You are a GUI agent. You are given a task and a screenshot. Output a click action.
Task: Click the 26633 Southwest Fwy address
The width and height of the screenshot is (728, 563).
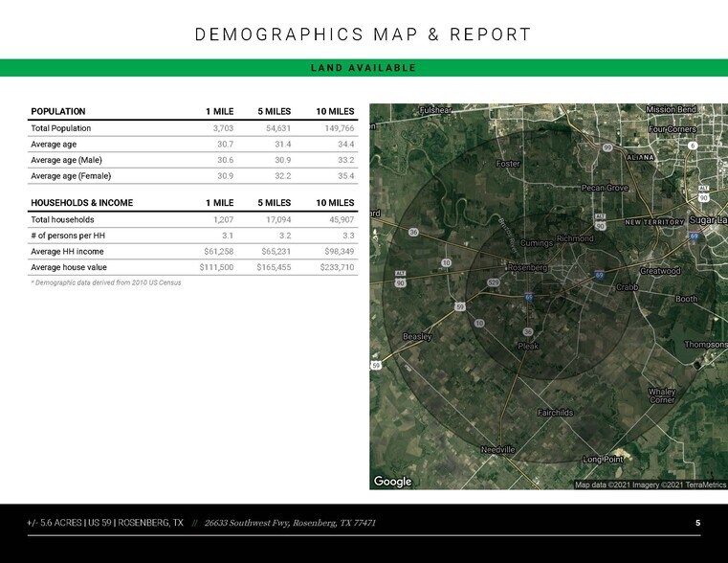click(290, 523)
